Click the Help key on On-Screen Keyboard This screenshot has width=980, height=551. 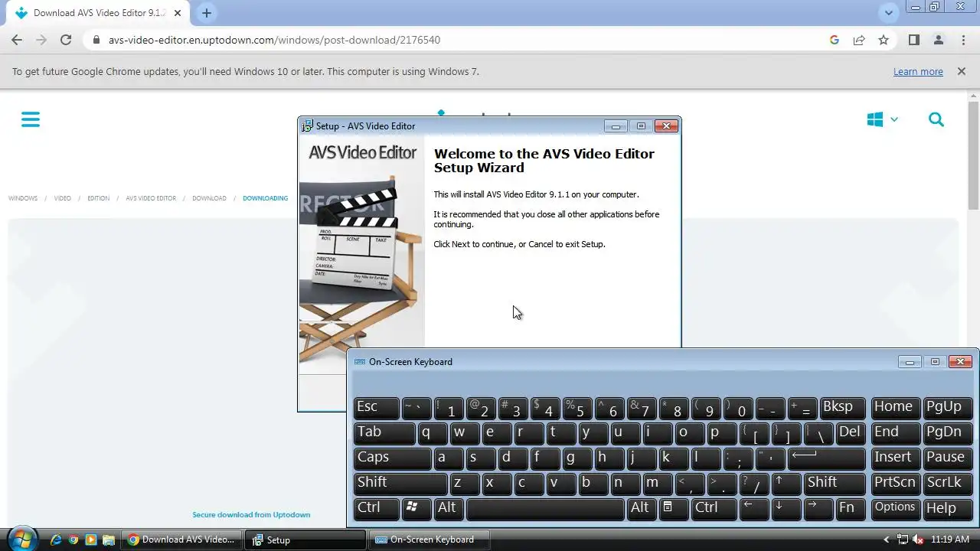[946, 509]
